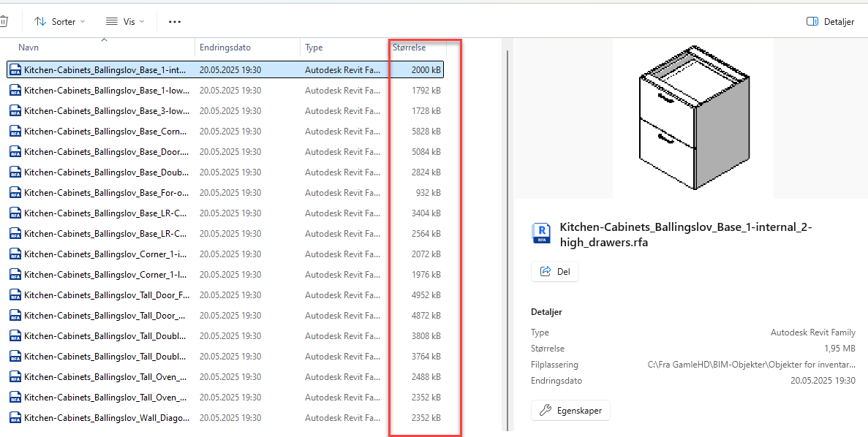Click the RFA icon of the Tall_Door_F file
Viewport: 868px width, 437px height.
click(x=15, y=294)
